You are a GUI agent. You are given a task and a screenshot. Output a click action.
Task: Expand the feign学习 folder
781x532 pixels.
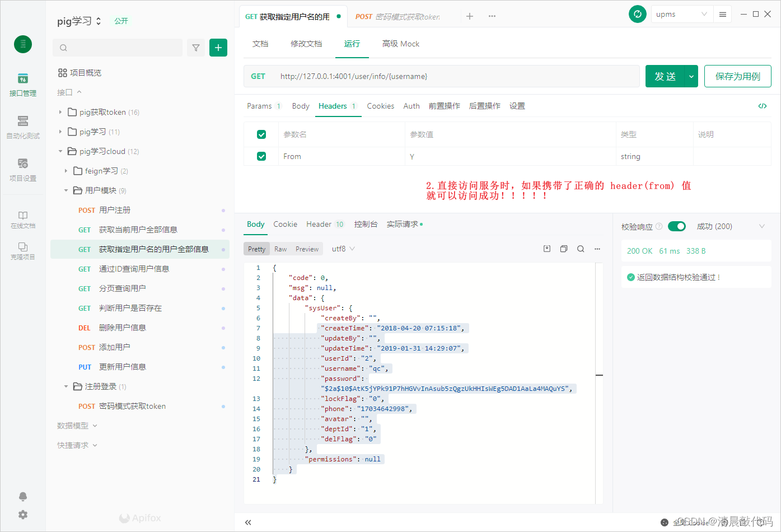pyautogui.click(x=66, y=171)
